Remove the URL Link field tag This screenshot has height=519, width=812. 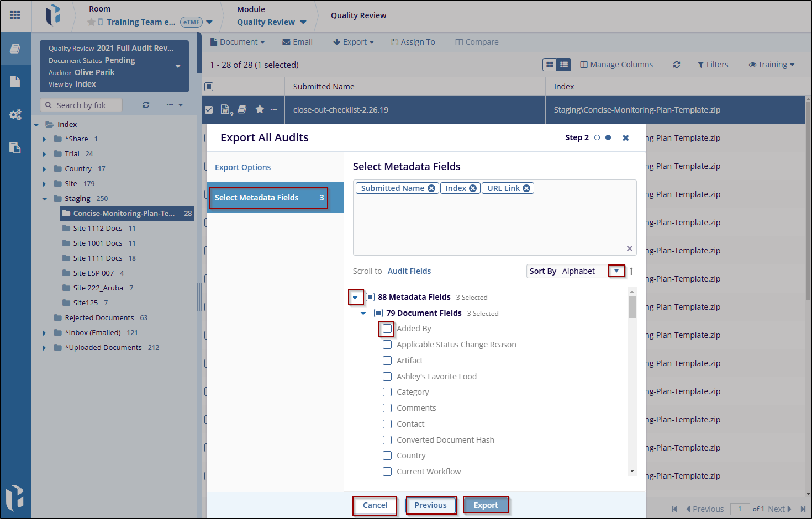[526, 188]
